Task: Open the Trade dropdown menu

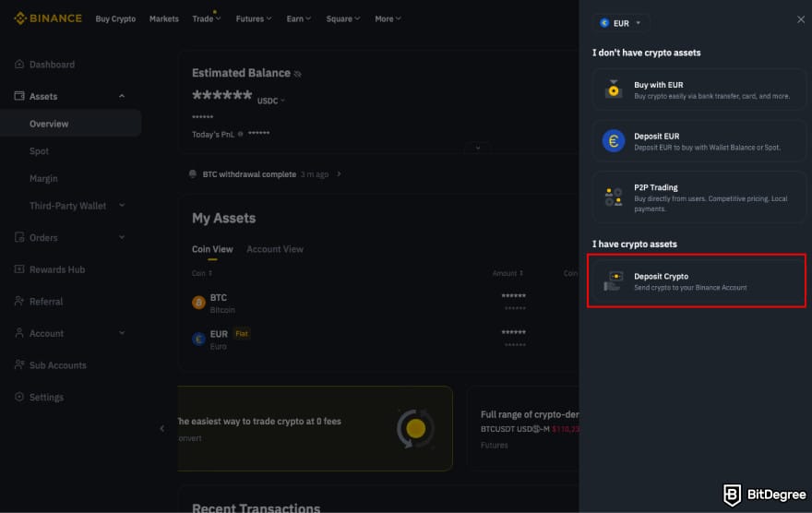Action: [x=207, y=18]
